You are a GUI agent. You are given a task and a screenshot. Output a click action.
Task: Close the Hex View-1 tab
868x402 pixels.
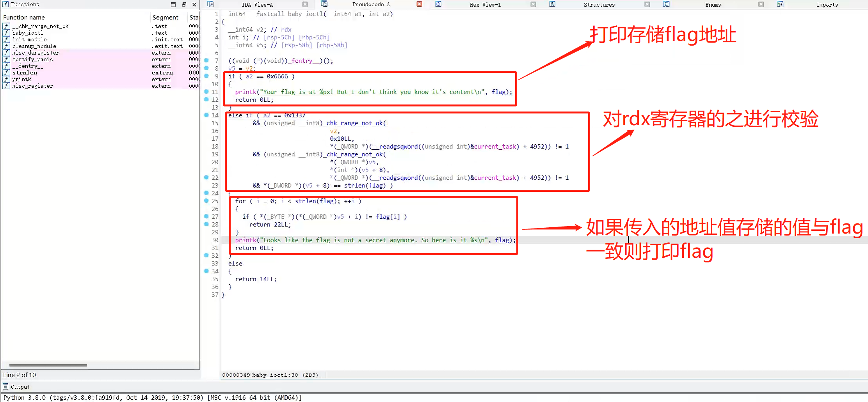tap(533, 4)
